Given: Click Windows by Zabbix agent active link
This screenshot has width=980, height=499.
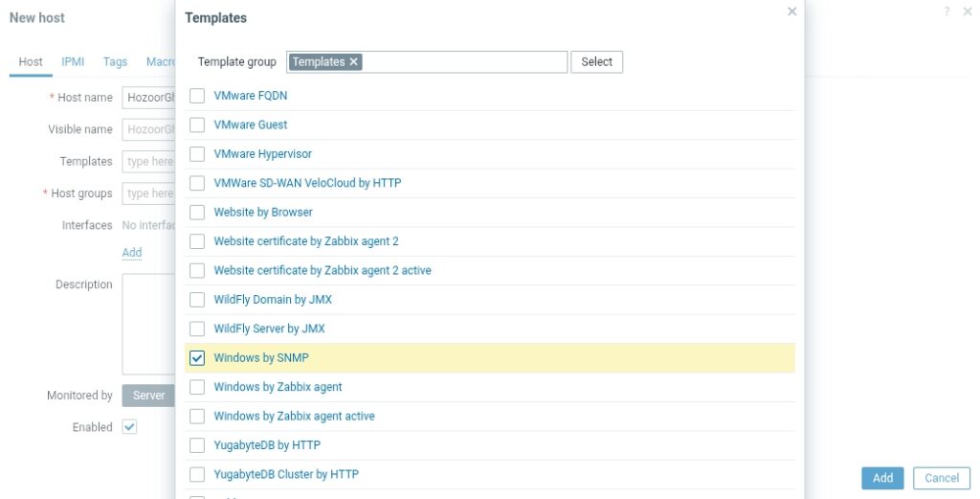Looking at the screenshot, I should 295,416.
